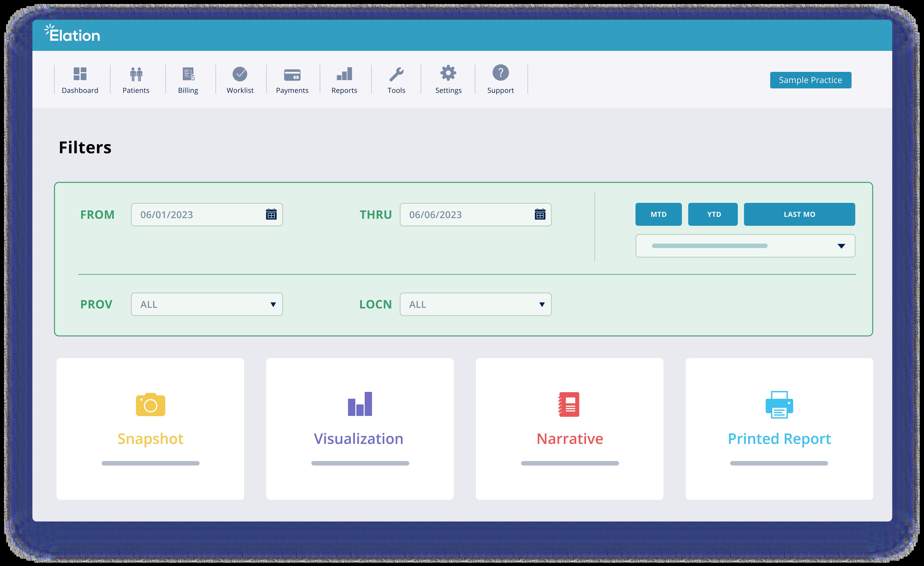Viewport: 924px width, 566px height.
Task: Open the Tools wrench icon
Action: click(396, 74)
